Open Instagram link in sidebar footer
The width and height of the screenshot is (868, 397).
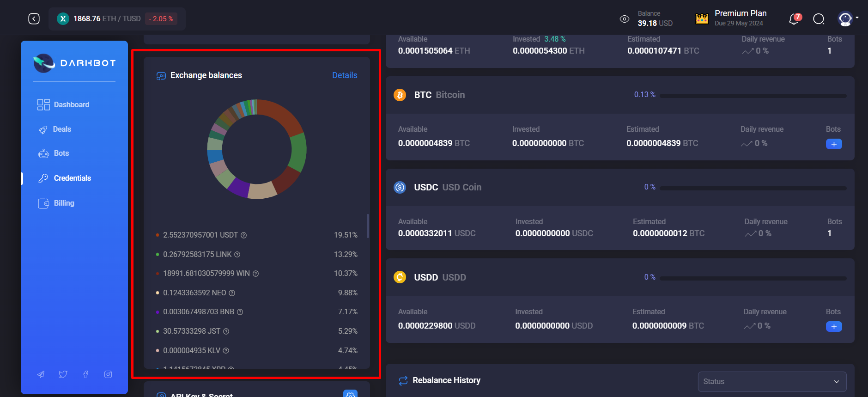tap(108, 374)
